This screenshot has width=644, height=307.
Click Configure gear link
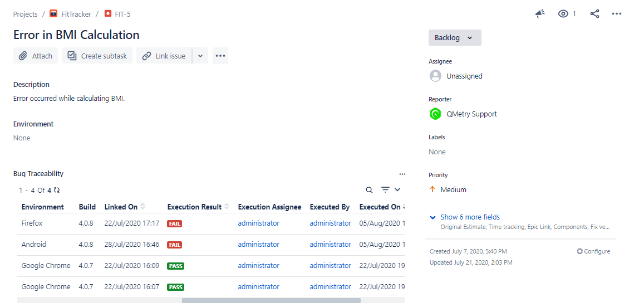click(x=593, y=251)
